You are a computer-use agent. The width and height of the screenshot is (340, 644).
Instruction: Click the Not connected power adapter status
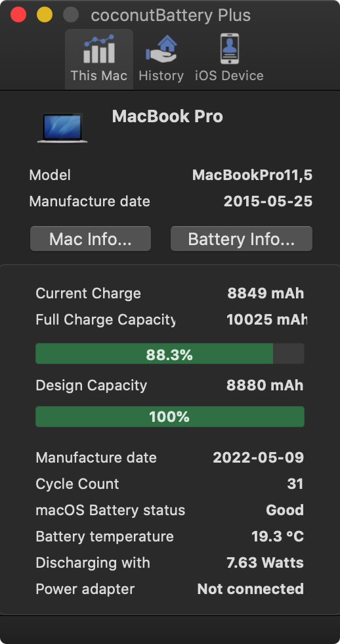point(251,589)
